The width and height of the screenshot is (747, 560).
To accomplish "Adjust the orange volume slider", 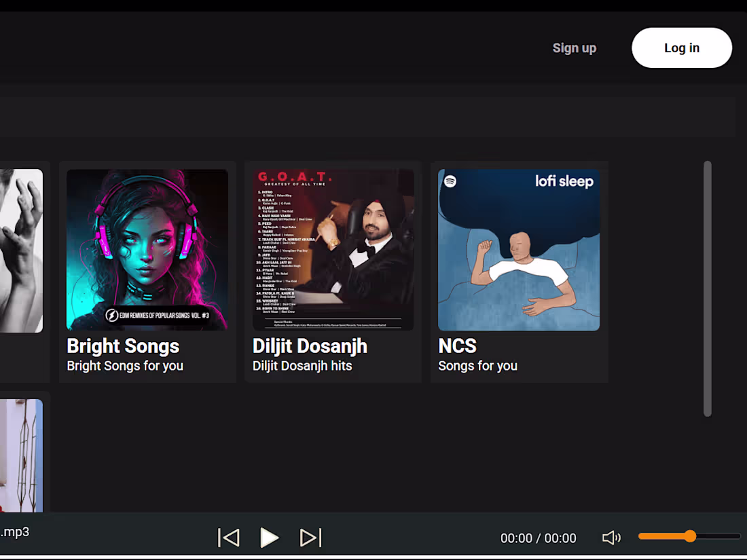I will (689, 536).
